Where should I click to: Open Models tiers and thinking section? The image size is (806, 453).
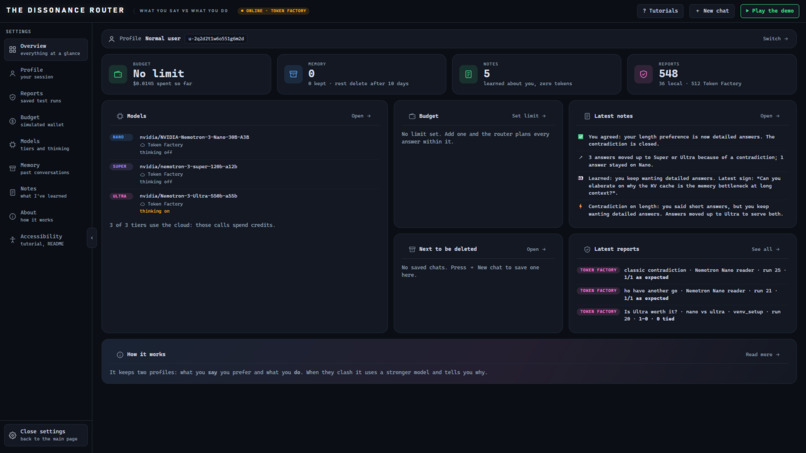[x=46, y=144]
